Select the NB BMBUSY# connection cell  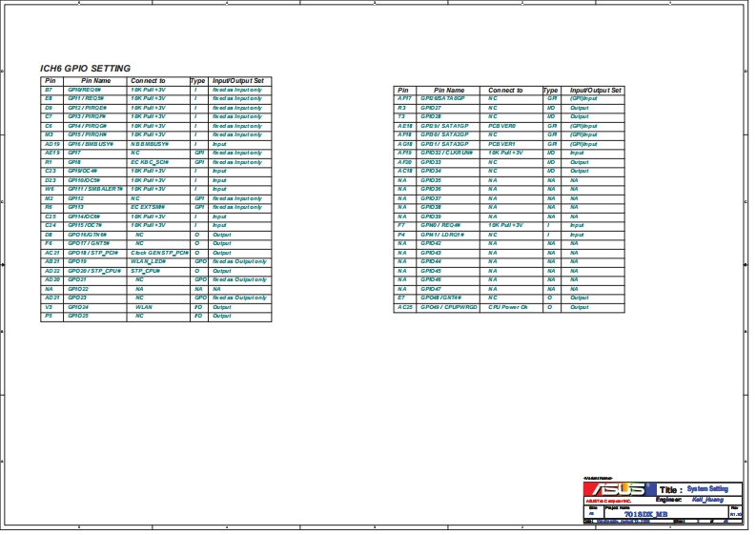(x=150, y=144)
